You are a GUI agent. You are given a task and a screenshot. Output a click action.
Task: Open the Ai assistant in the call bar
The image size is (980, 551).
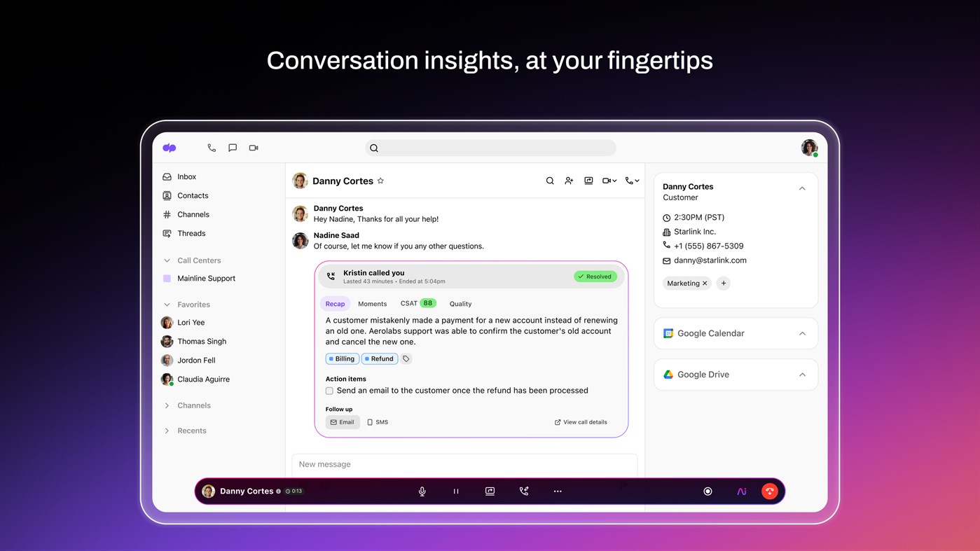[741, 491]
